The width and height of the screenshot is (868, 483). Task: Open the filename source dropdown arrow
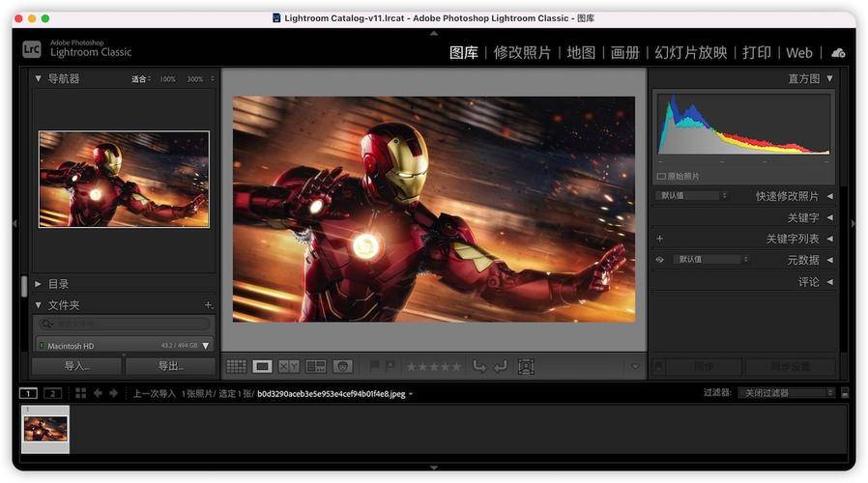(x=411, y=394)
